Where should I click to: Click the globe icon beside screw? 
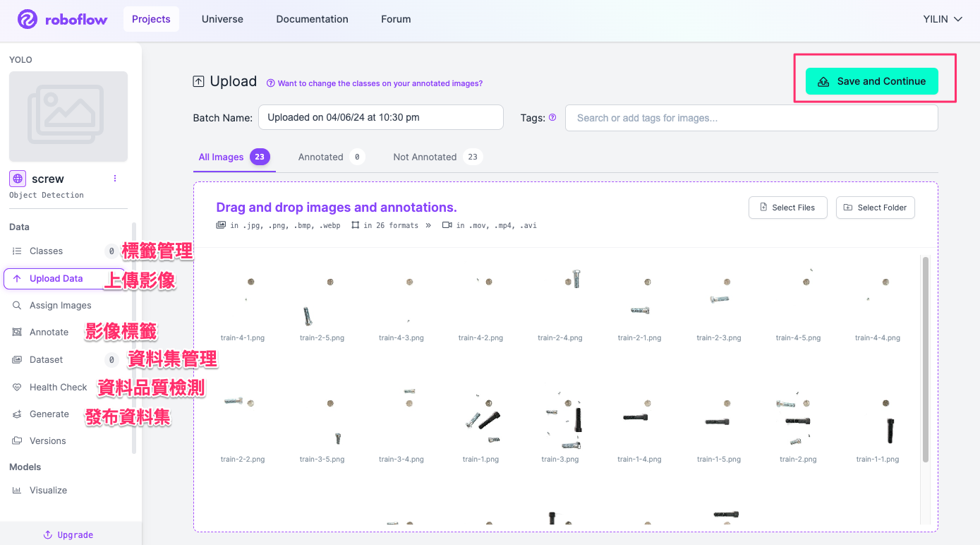(18, 179)
